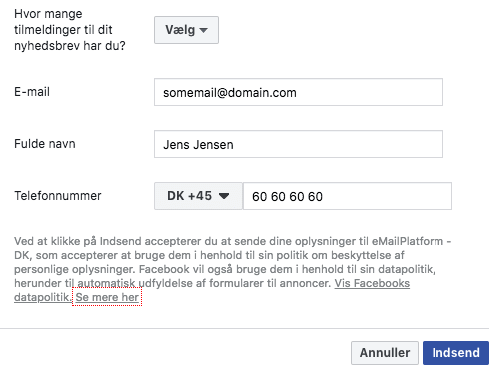Viewport: 493px width, 373px height.
Task: Click the Hvor mange tilmeldinger question label
Action: pyautogui.click(x=70, y=30)
